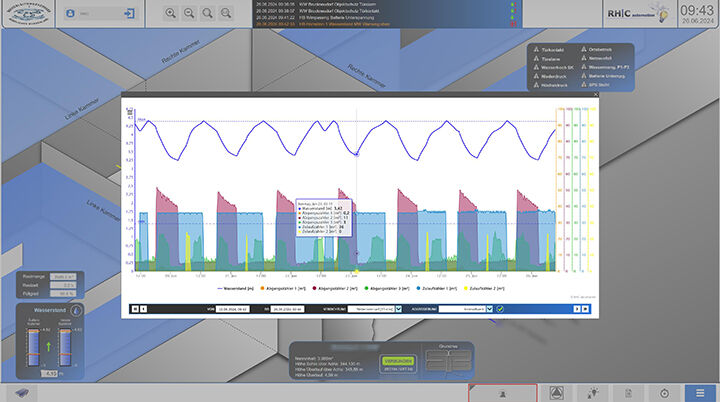Click the Wassermang. P1-P3 alarm label
The height and width of the screenshot is (402, 720).
point(609,67)
